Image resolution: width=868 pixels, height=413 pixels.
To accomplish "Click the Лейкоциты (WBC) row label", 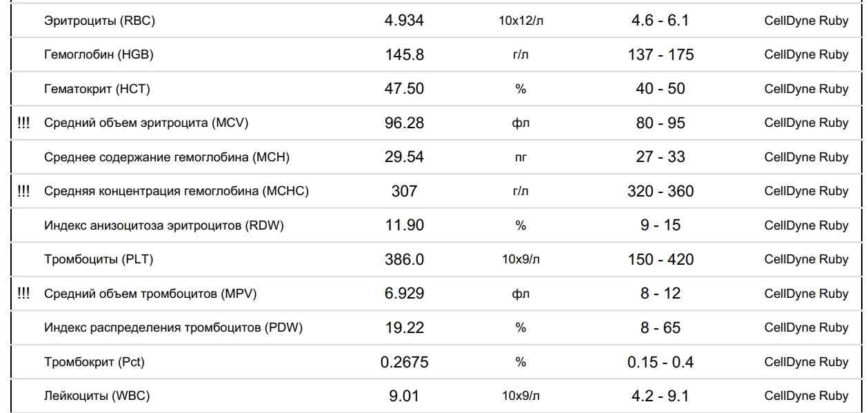I will tap(97, 396).
